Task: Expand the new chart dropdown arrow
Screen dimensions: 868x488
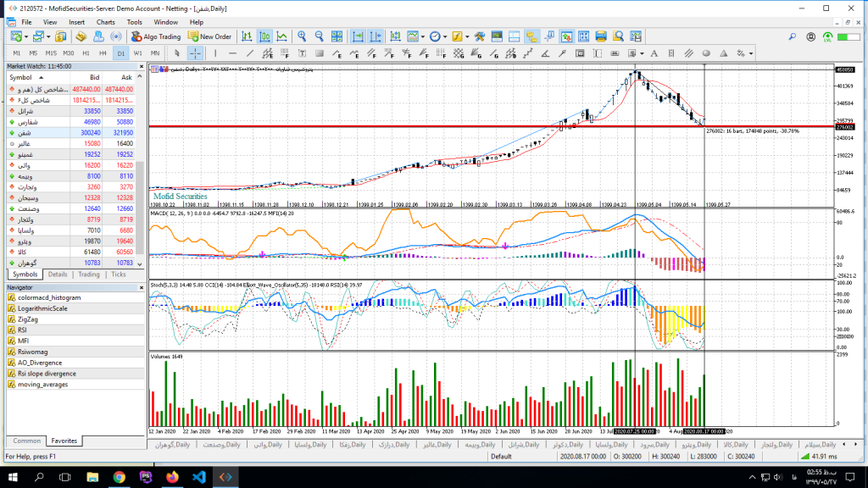Action: 26,36
